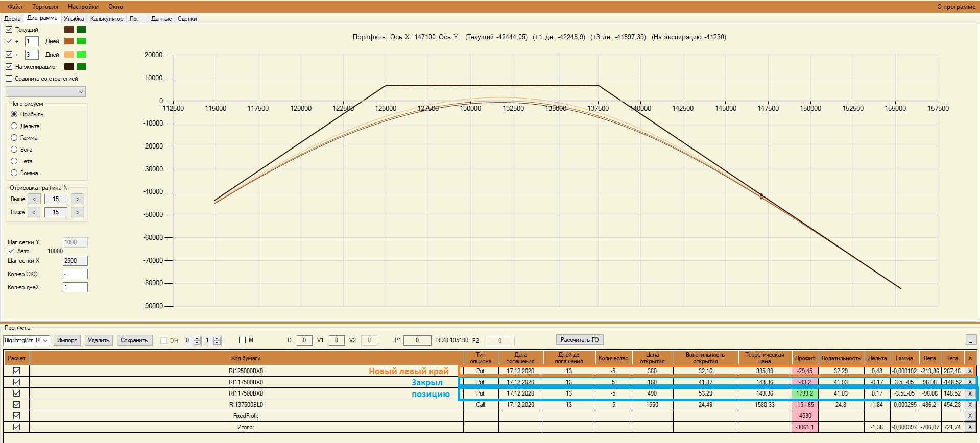Click the Текущий dark green color swatch
The width and height of the screenshot is (980, 443).
tap(81, 30)
